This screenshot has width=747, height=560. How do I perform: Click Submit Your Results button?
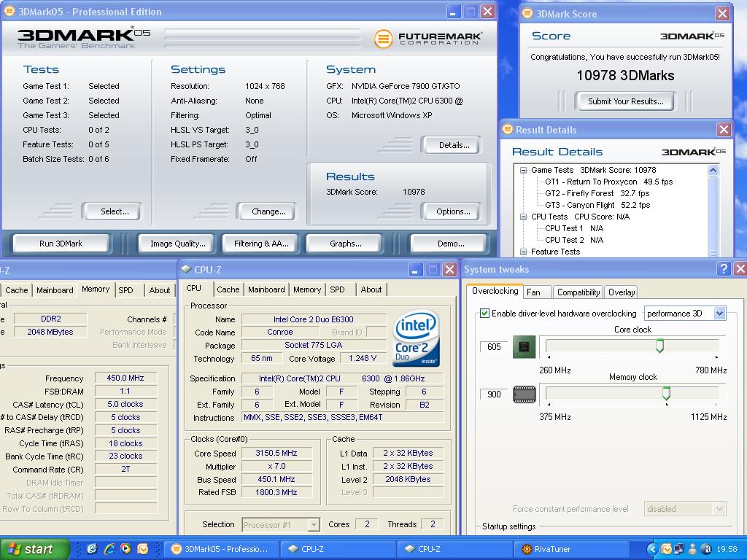tap(625, 101)
